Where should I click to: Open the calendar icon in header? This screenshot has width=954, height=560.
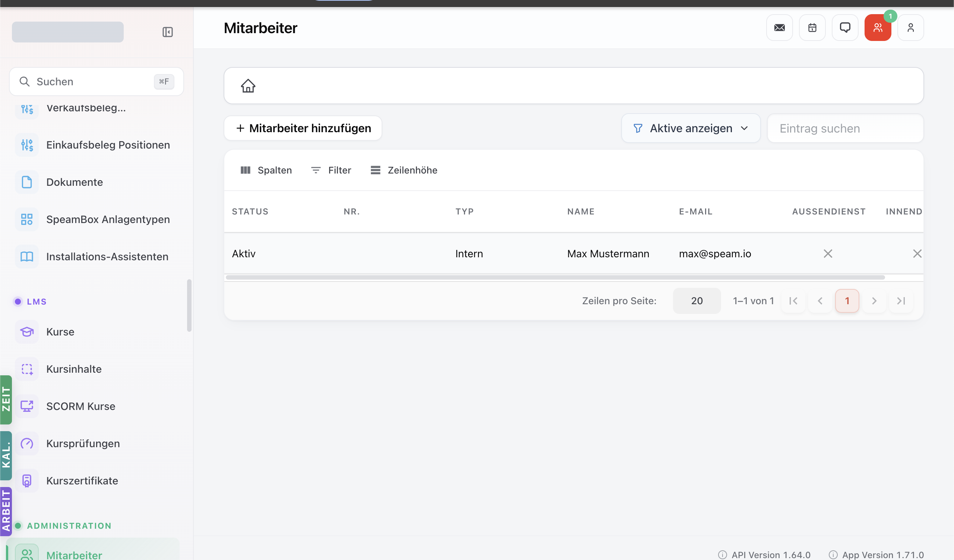click(812, 28)
